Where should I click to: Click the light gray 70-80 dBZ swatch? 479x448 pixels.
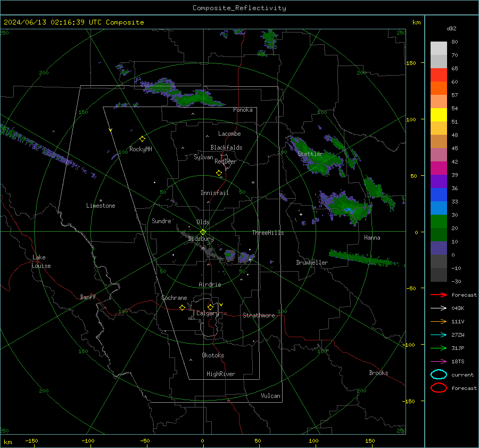click(439, 48)
